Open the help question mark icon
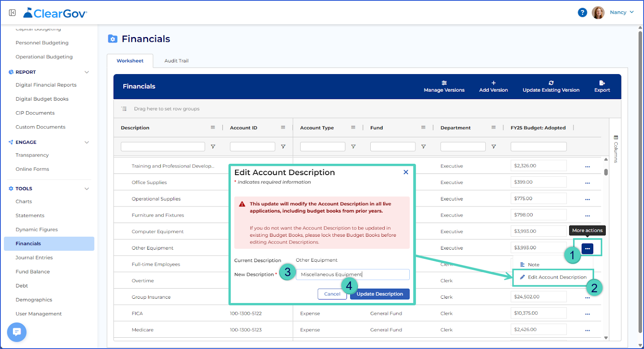The height and width of the screenshot is (349, 644). (x=582, y=12)
